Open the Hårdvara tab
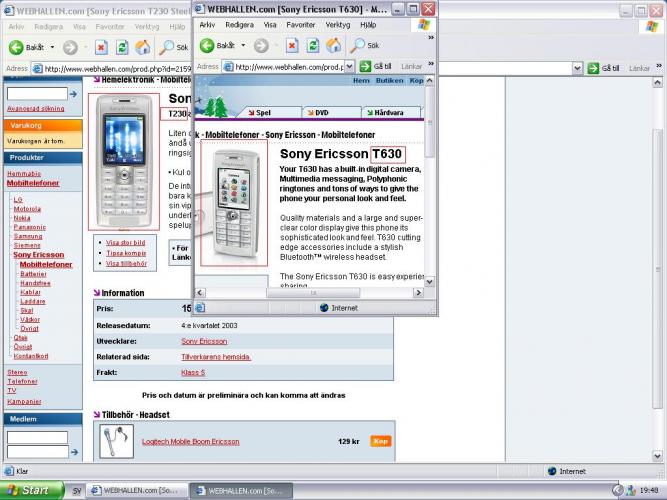The height and width of the screenshot is (500, 667). 388,113
